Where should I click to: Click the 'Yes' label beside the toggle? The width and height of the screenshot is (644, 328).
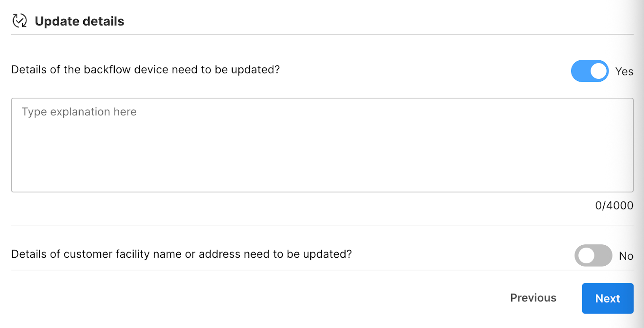point(624,72)
